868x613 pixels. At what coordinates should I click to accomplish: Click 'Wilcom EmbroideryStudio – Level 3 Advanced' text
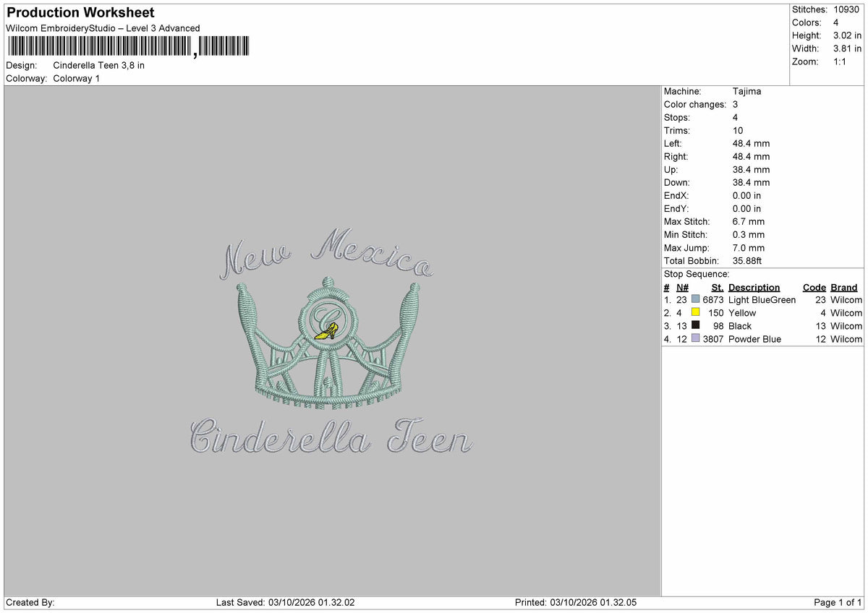(x=103, y=28)
